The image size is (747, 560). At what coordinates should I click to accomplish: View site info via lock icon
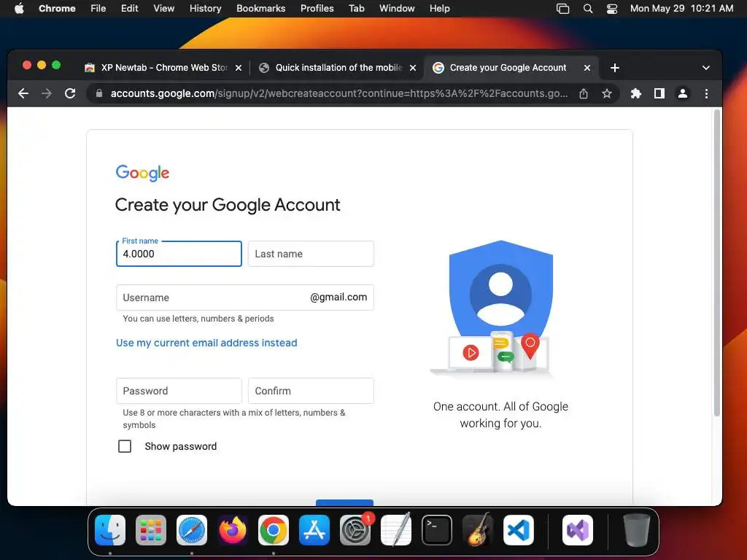[99, 93]
